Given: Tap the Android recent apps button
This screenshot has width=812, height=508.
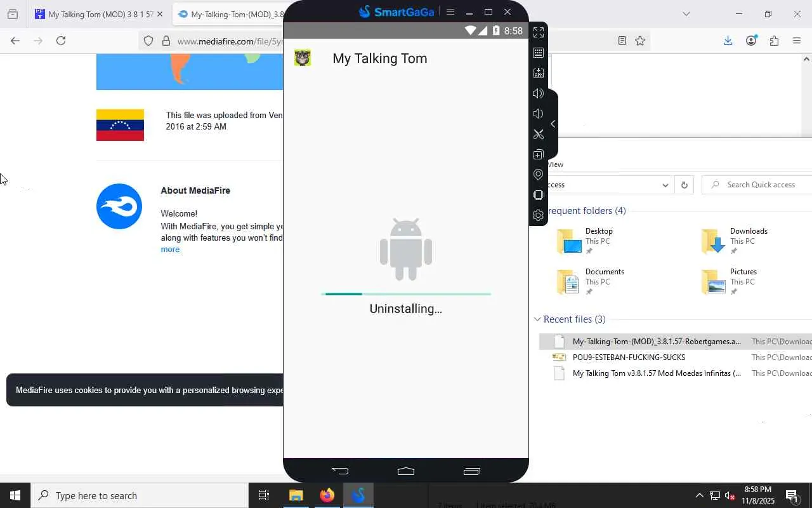Looking at the screenshot, I should click(472, 471).
